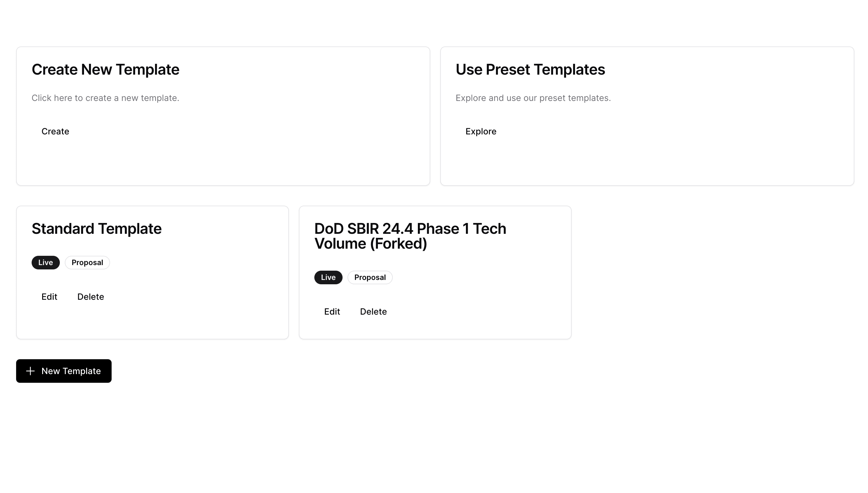Delete the DoD SBIR Forked template
This screenshot has width=868, height=493.
click(x=373, y=312)
